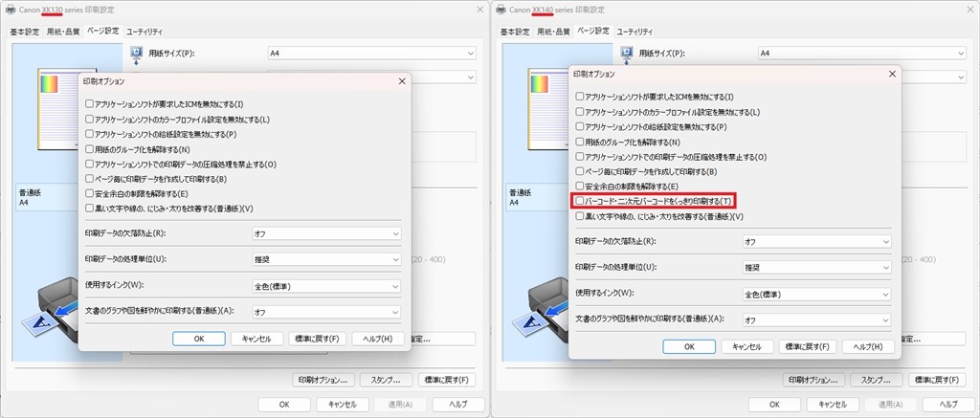Click page preview thumbnail in XK140 window
Image resolution: width=980 pixels, height=418 pixels.
point(548,109)
